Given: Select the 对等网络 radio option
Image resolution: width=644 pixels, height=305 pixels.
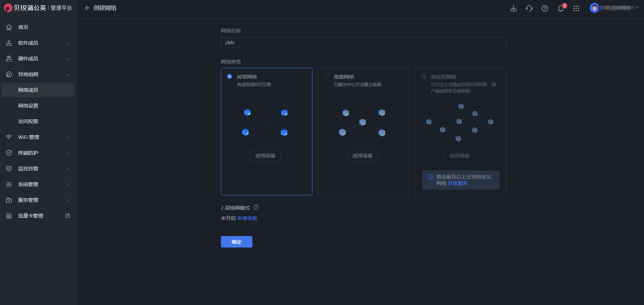Looking at the screenshot, I should [230, 76].
